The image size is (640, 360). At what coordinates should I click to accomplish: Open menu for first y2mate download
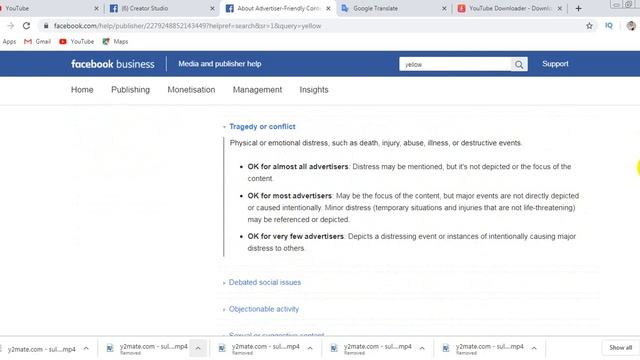pyautogui.click(x=86, y=349)
